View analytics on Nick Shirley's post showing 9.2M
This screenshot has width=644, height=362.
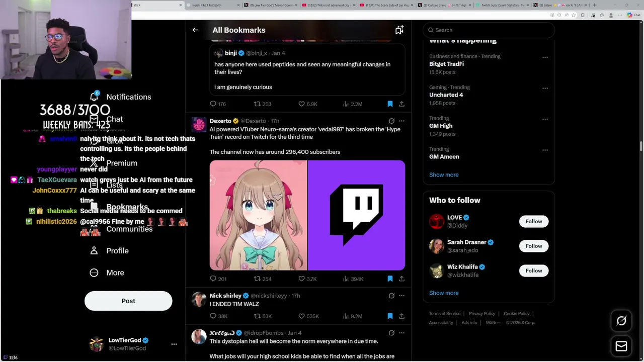(352, 316)
